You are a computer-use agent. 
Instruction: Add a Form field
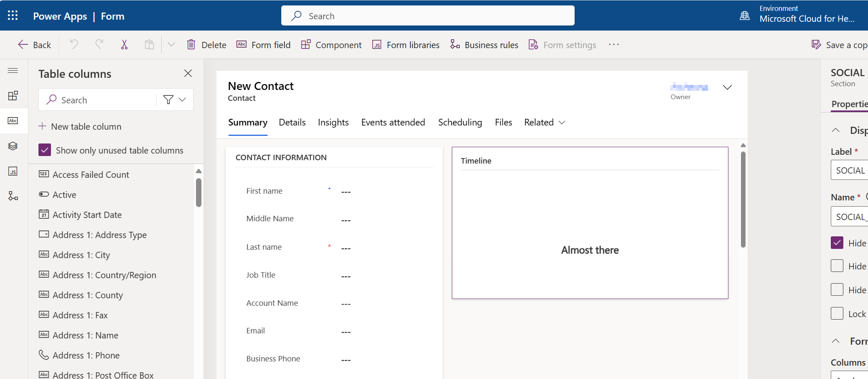264,45
